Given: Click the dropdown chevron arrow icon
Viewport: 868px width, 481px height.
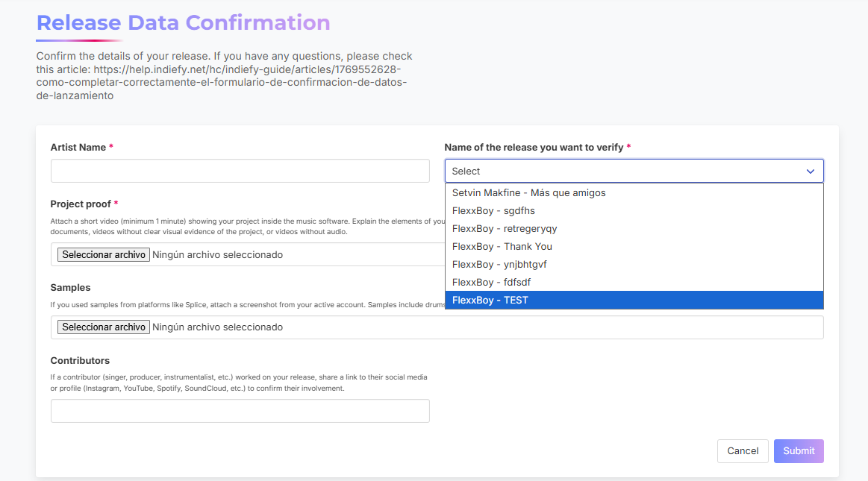Looking at the screenshot, I should (810, 172).
